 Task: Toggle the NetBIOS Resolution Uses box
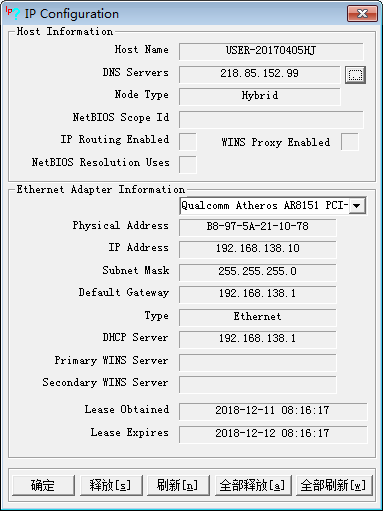tap(188, 165)
